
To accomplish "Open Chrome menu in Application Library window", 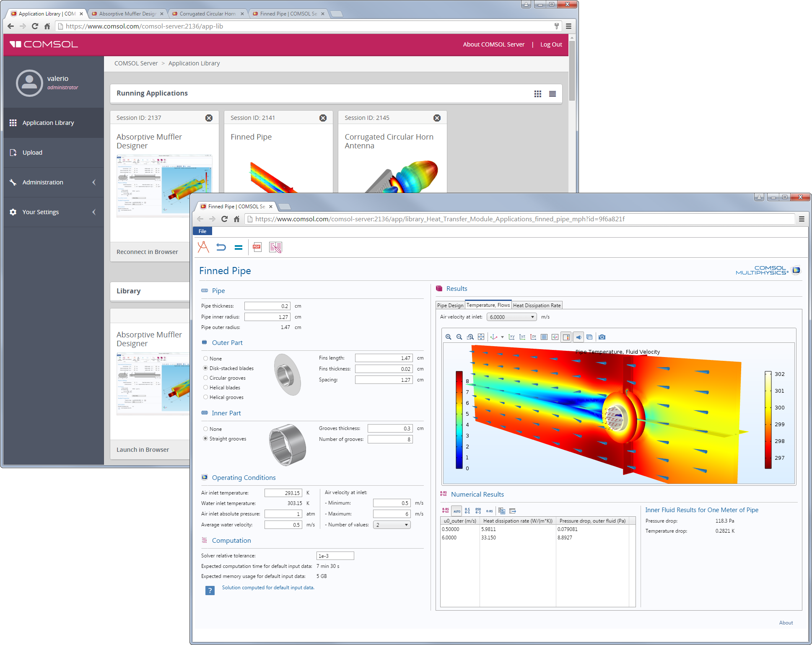I will (x=568, y=26).
